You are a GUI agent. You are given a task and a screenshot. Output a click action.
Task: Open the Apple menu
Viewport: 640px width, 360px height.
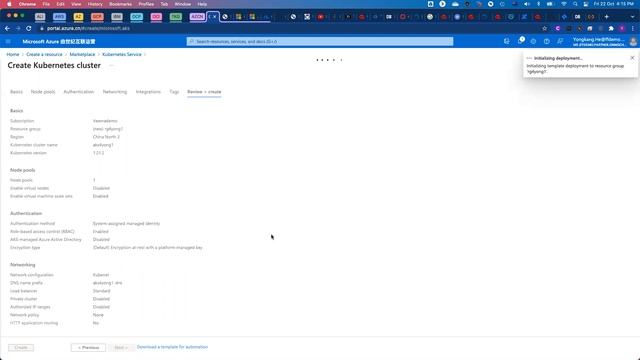pos(9,4)
